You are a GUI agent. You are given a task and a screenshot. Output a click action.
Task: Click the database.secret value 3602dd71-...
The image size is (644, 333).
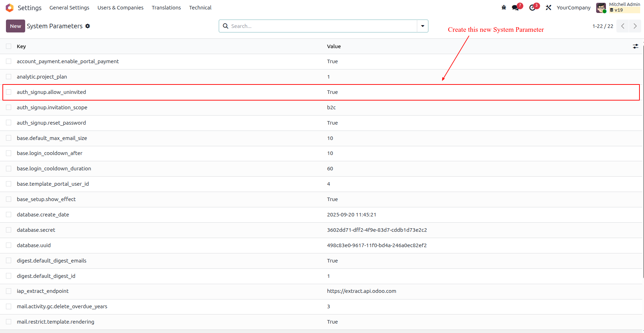point(377,230)
